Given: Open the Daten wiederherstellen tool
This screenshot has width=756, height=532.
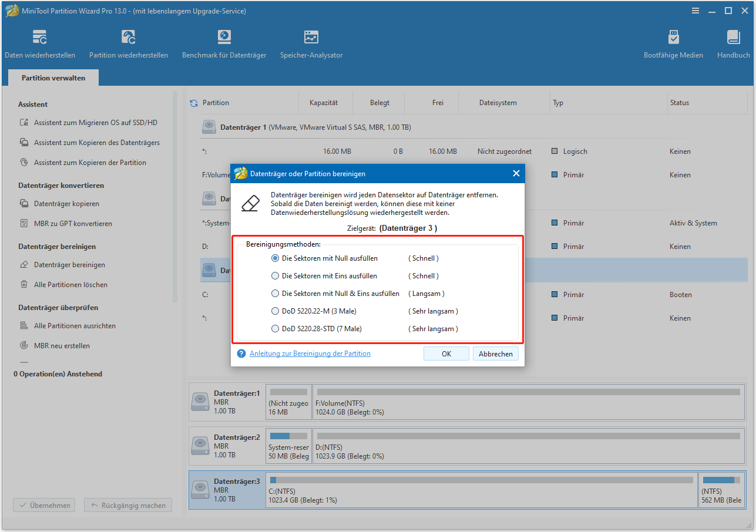Looking at the screenshot, I should 39,42.
